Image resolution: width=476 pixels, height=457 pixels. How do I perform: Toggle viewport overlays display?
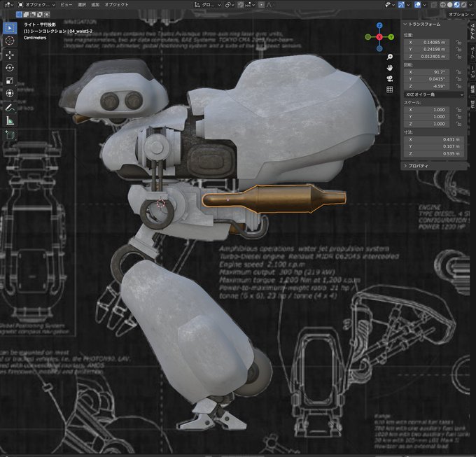[417, 5]
